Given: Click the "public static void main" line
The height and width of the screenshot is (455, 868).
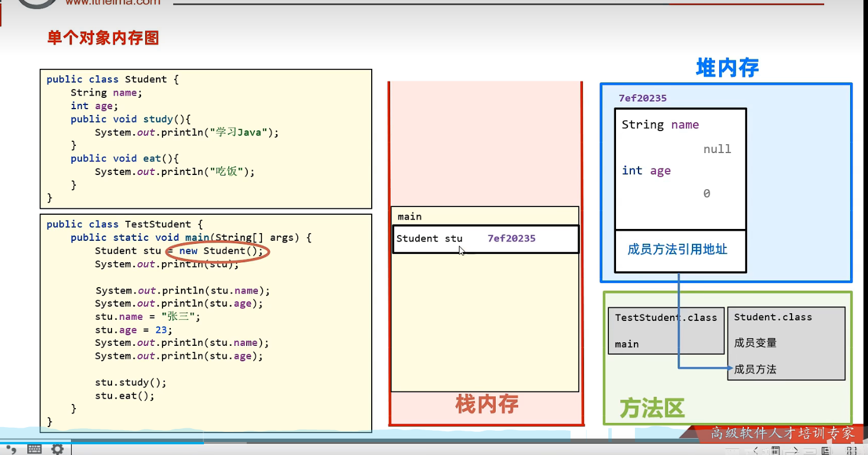Looking at the screenshot, I should click(191, 237).
